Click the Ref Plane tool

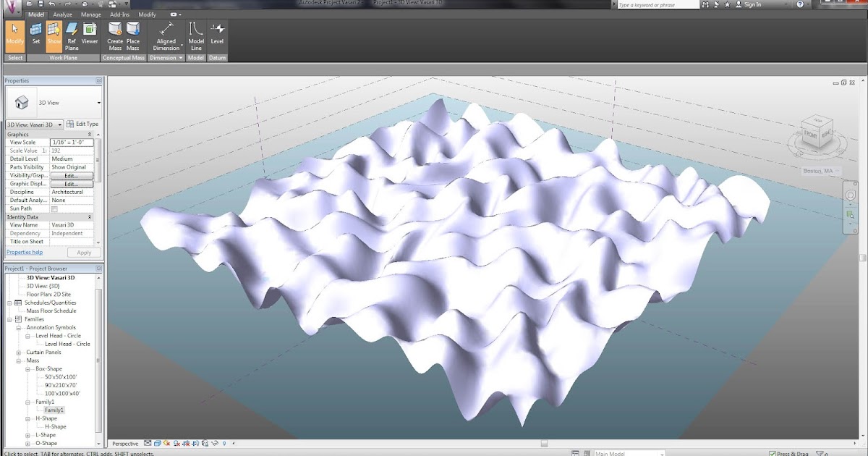[72, 34]
